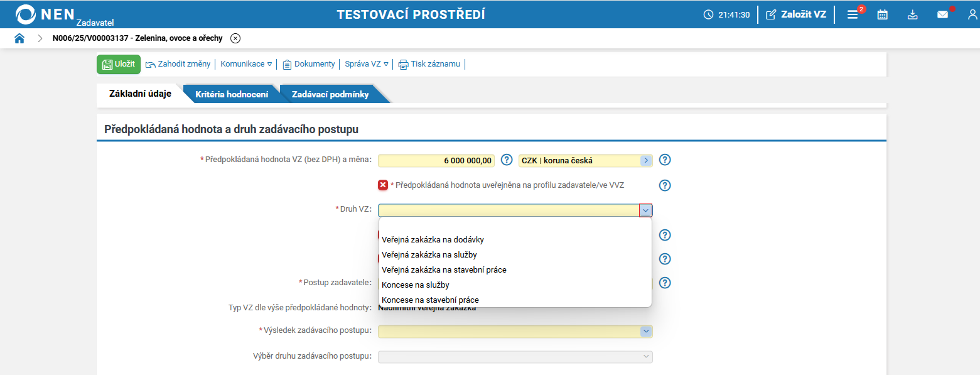Click help icon next to Postup zadavatele
Viewport: 980px width, 375px height.
(x=664, y=283)
